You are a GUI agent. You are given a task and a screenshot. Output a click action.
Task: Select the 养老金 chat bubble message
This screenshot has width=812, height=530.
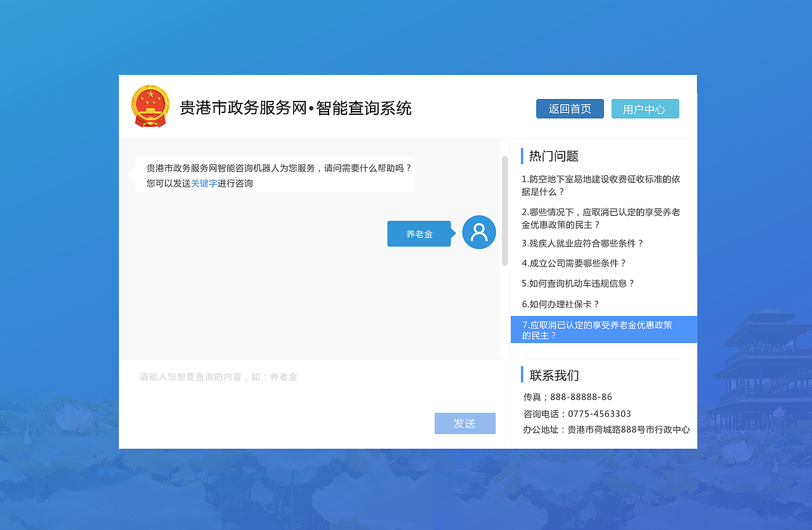[x=419, y=234]
